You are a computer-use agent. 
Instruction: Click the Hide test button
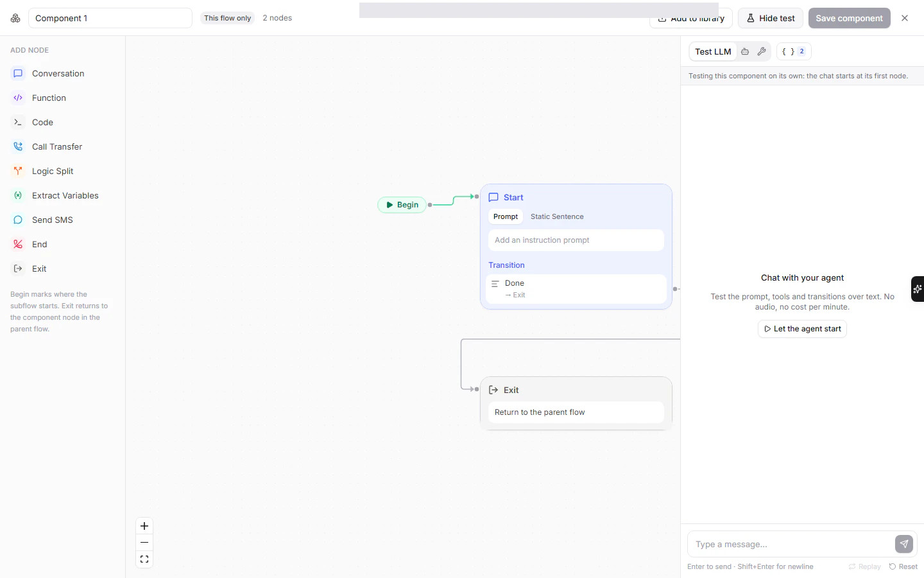[771, 18]
